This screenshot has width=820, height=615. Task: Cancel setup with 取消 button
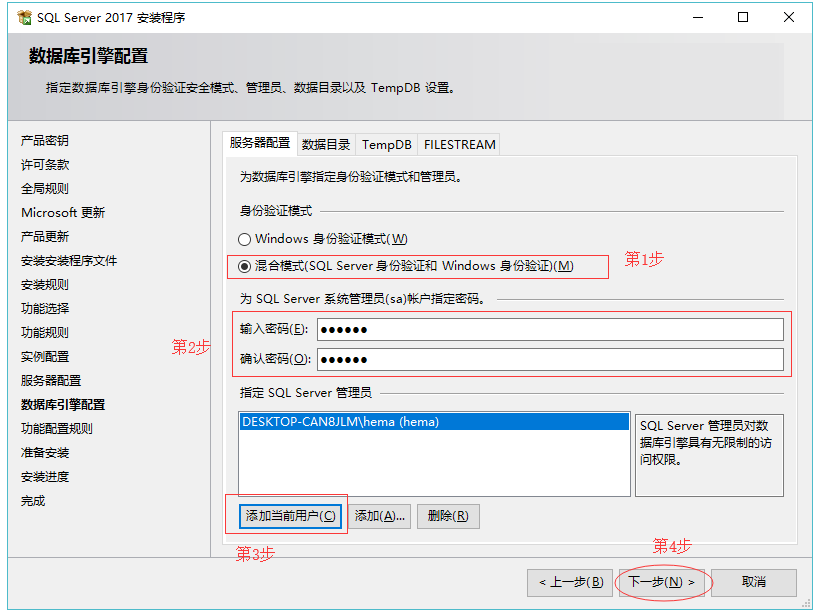(x=754, y=583)
